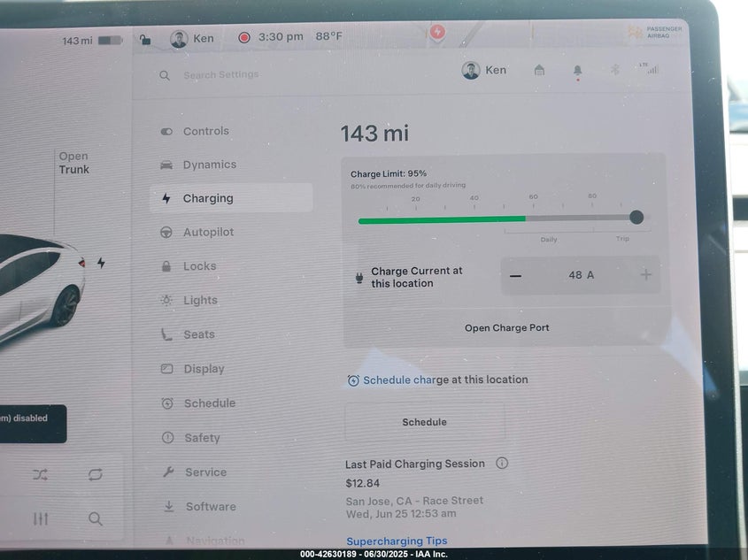748x560 pixels.
Task: Tap the shuffle icon in media controls
Action: 41,474
